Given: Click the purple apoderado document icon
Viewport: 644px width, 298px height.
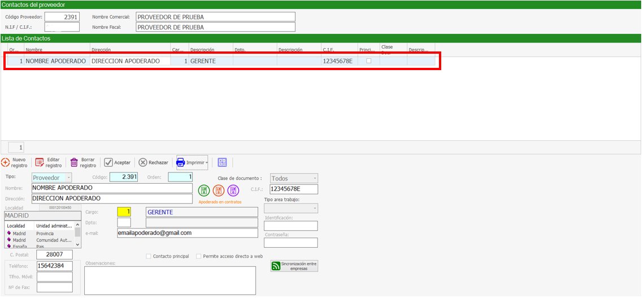Looking at the screenshot, I should pyautogui.click(x=233, y=191).
